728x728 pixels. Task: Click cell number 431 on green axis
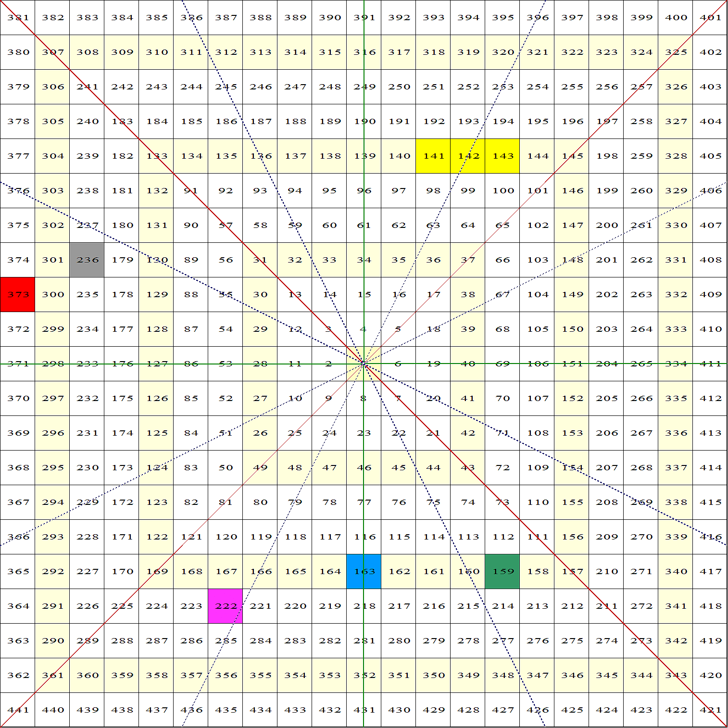pyautogui.click(x=364, y=710)
